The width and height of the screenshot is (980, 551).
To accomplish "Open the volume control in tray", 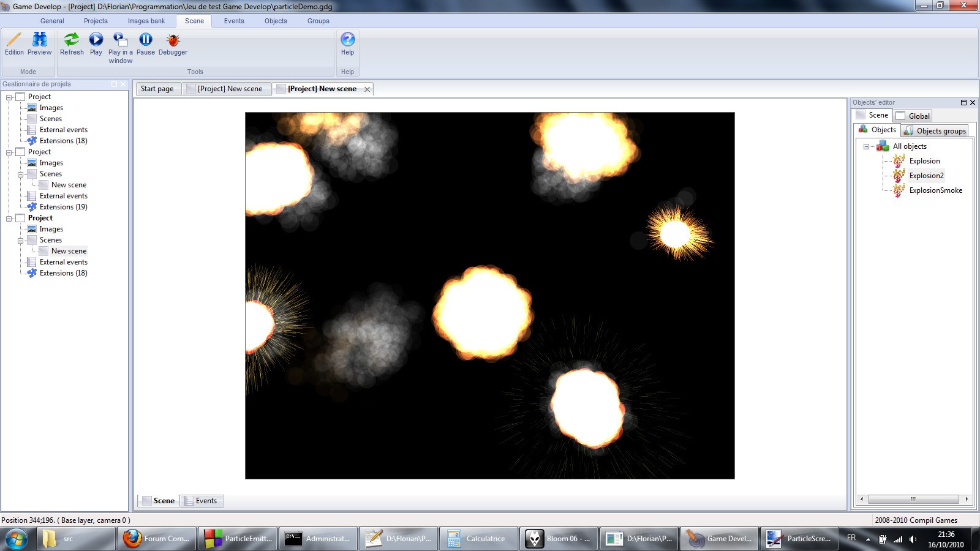I will (913, 539).
